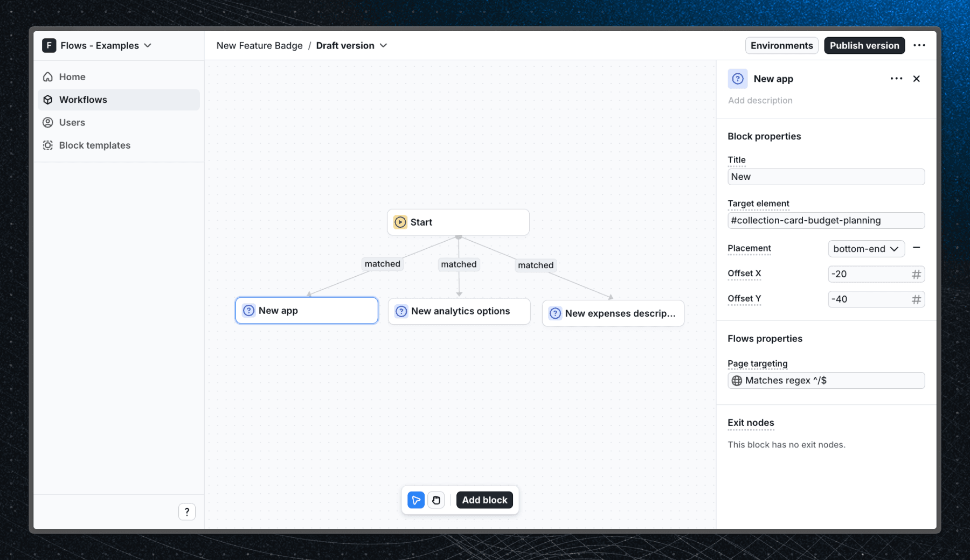Select the pointer tool on the canvas toolbar
Image resolution: width=970 pixels, height=560 pixels.
coord(415,500)
